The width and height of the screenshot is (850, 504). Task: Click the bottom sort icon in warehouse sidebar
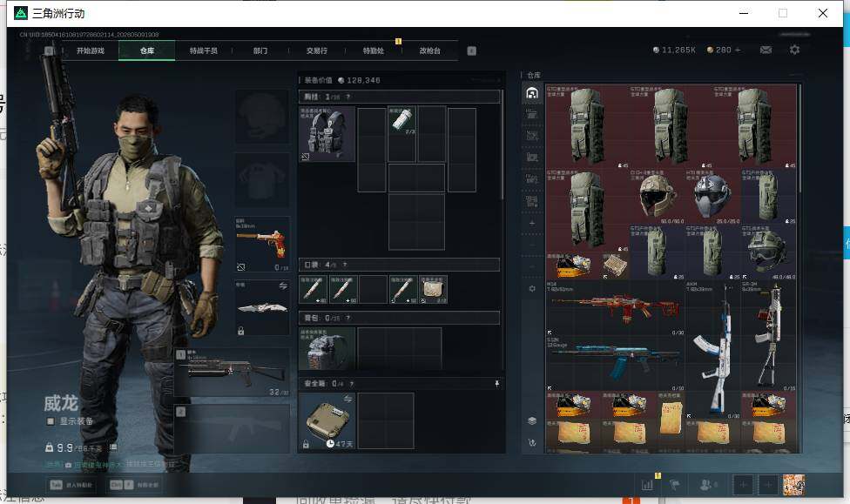[x=532, y=442]
